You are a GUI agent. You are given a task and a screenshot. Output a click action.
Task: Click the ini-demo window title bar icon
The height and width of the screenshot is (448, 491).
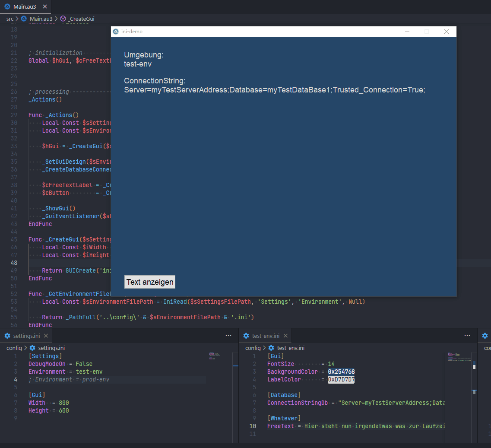click(115, 32)
